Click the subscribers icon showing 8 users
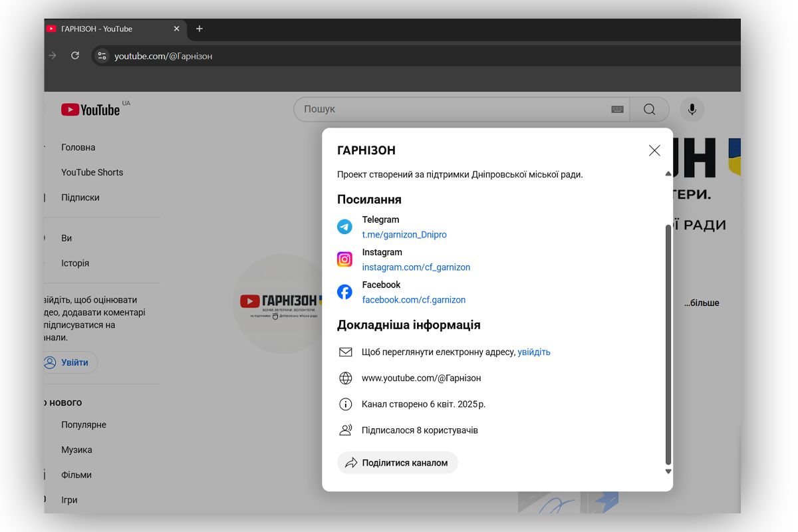Viewport: 798px width, 532px height. 345,430
